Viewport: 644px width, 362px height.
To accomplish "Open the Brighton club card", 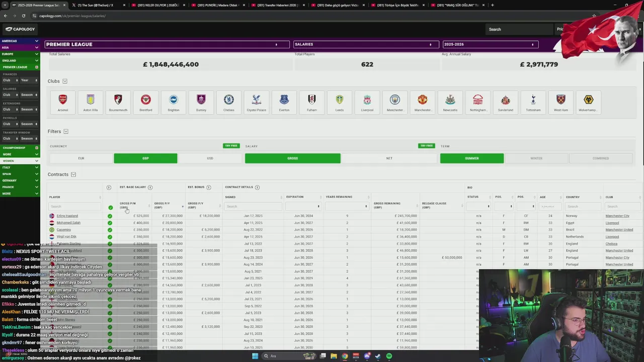I will (x=173, y=103).
